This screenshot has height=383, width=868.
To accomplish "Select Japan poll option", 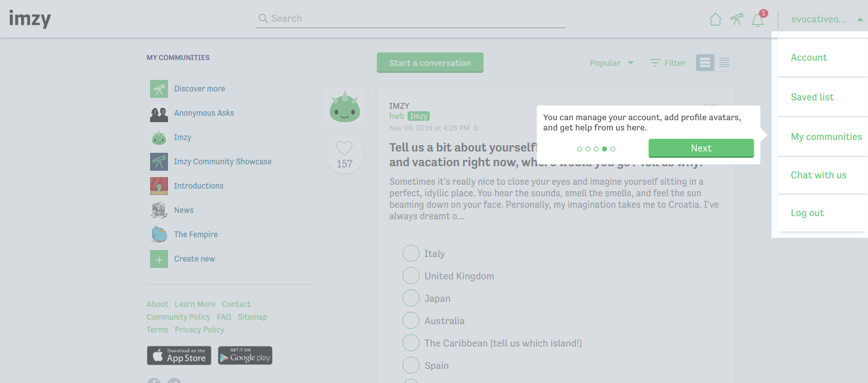I will pyautogui.click(x=411, y=298).
